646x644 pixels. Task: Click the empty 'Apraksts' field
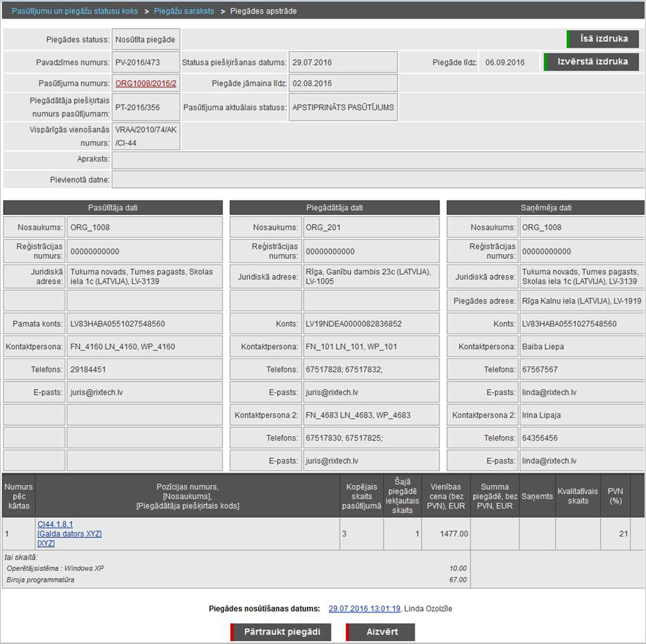pos(378,160)
